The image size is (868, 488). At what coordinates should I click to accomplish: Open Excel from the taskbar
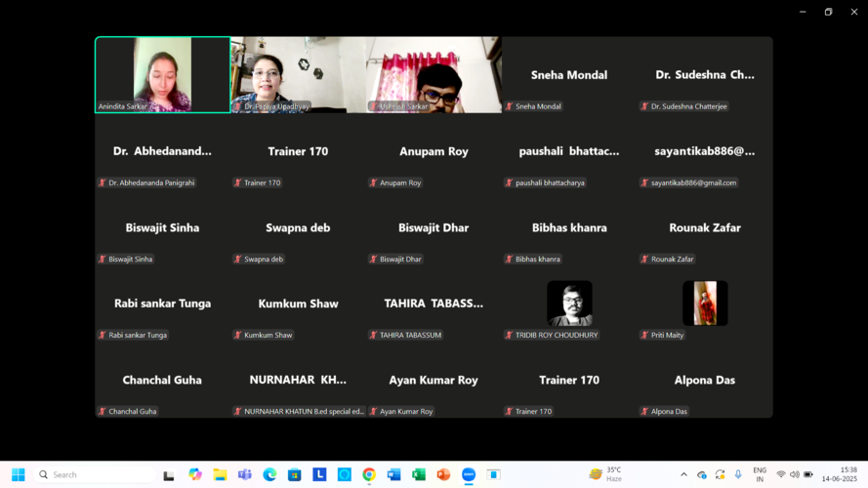tap(419, 474)
